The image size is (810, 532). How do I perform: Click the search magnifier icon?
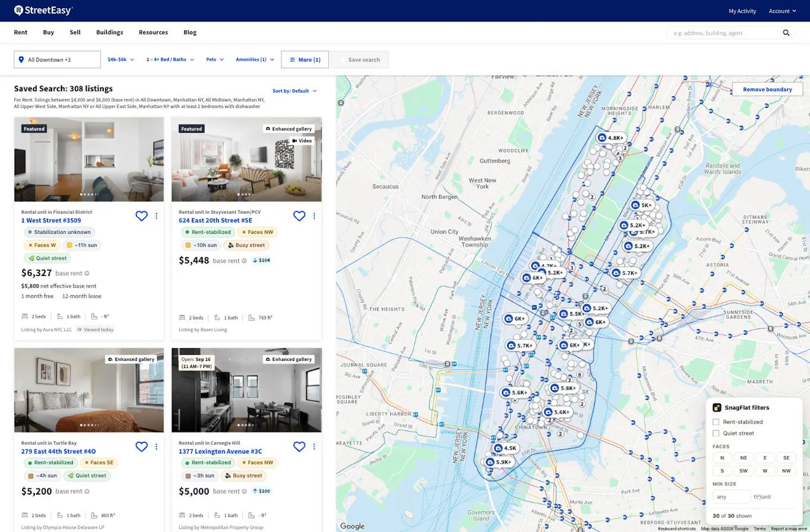tap(786, 33)
